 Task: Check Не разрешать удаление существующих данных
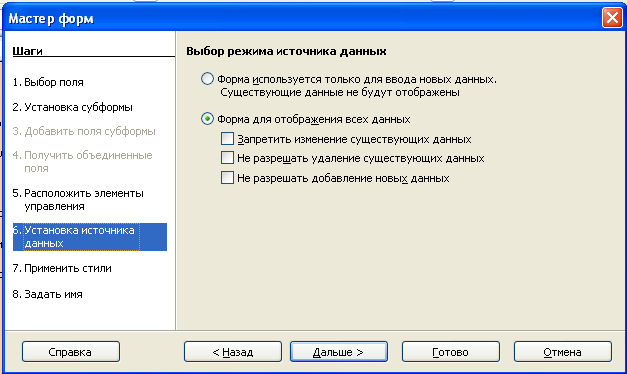coord(228,158)
